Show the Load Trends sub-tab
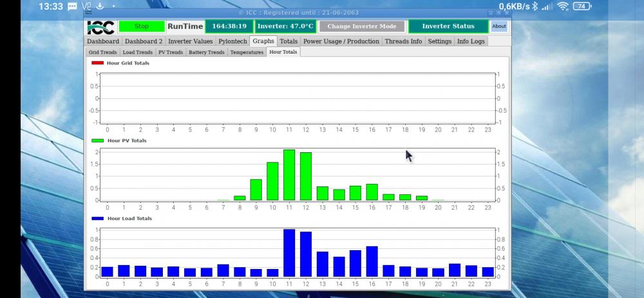The height and width of the screenshot is (298, 644). point(138,52)
